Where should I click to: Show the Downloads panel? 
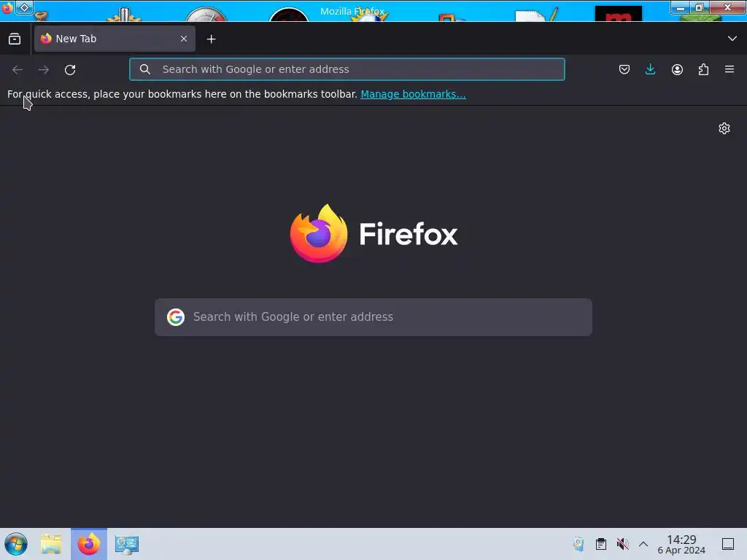click(x=650, y=69)
